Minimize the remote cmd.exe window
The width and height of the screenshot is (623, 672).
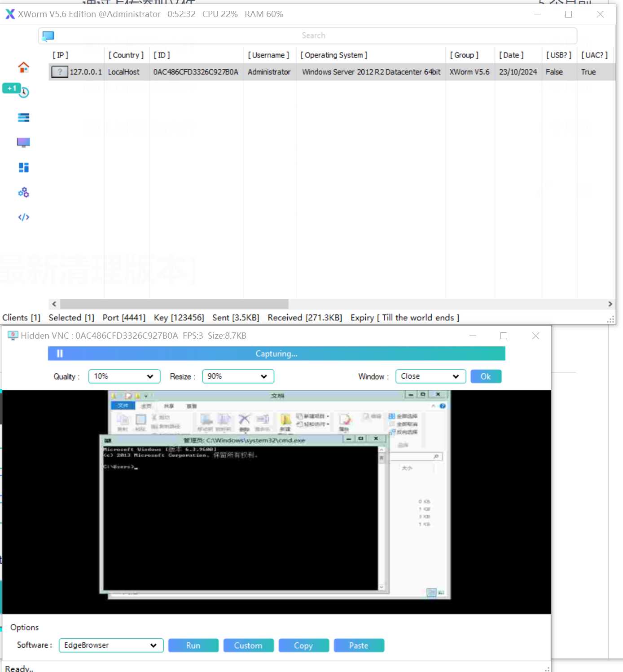tap(349, 438)
